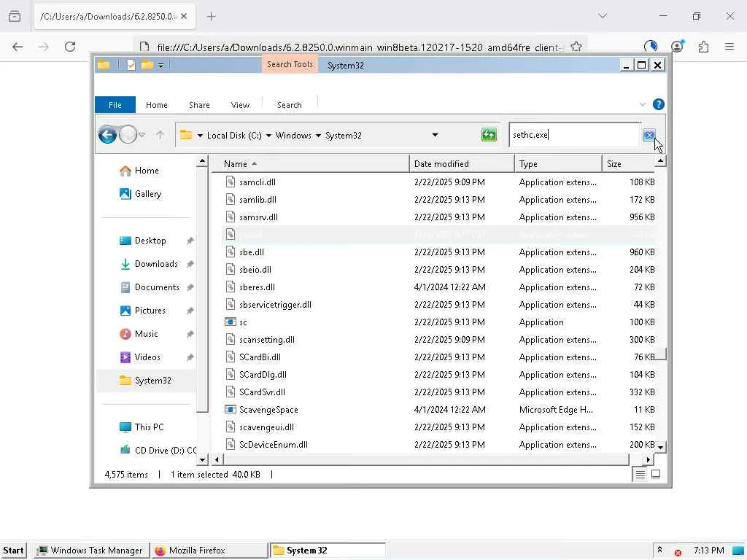Open This PC in navigation pane

click(x=149, y=427)
